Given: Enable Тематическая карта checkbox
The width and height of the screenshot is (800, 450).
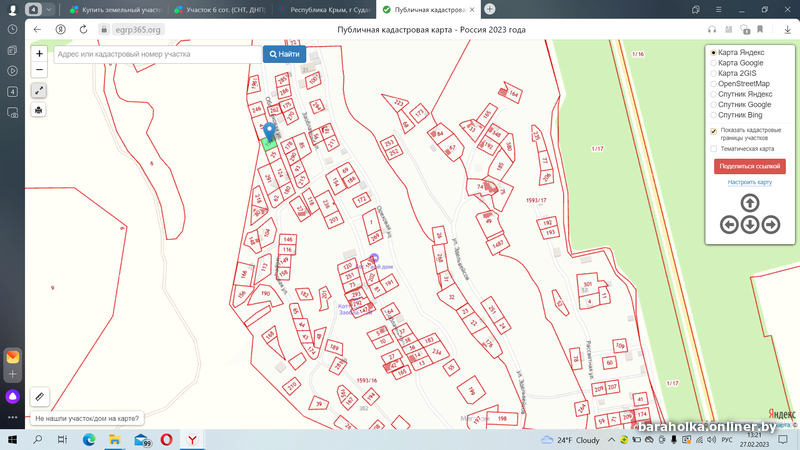Looking at the screenshot, I should [713, 149].
